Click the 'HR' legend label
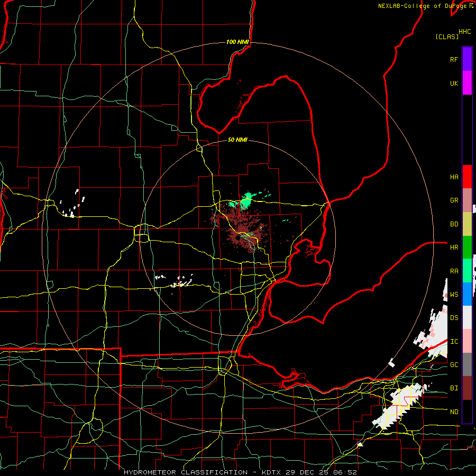This screenshot has height=476, width=476. pos(454,248)
